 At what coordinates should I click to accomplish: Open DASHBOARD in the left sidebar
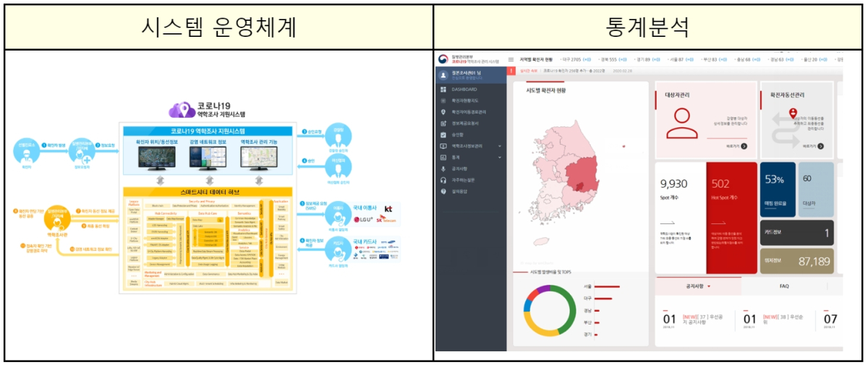pyautogui.click(x=464, y=89)
